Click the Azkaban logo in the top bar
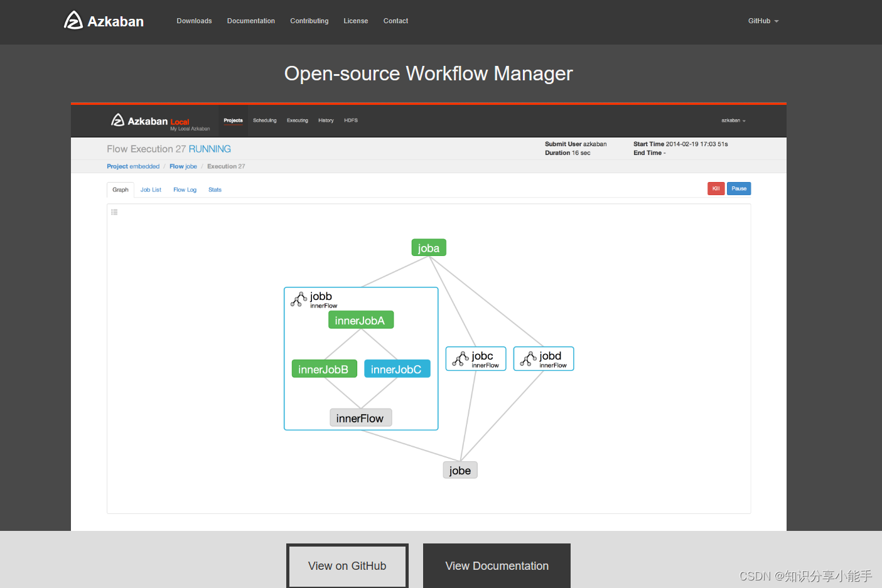This screenshot has width=882, height=588. pyautogui.click(x=104, y=21)
